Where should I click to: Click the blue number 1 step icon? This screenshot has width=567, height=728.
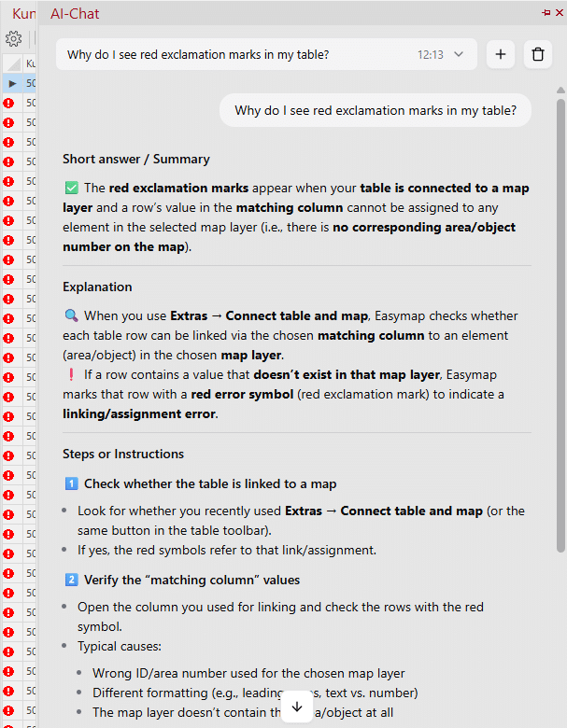(x=72, y=483)
